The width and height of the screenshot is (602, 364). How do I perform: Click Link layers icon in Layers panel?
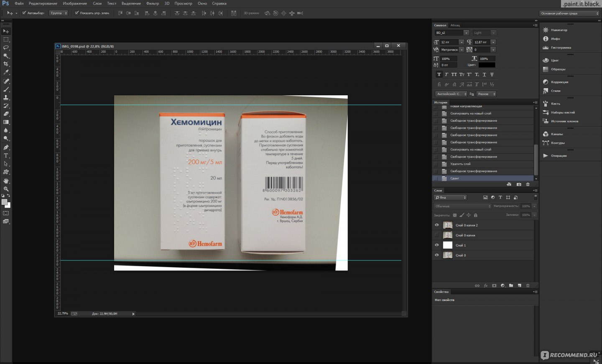pyautogui.click(x=477, y=286)
